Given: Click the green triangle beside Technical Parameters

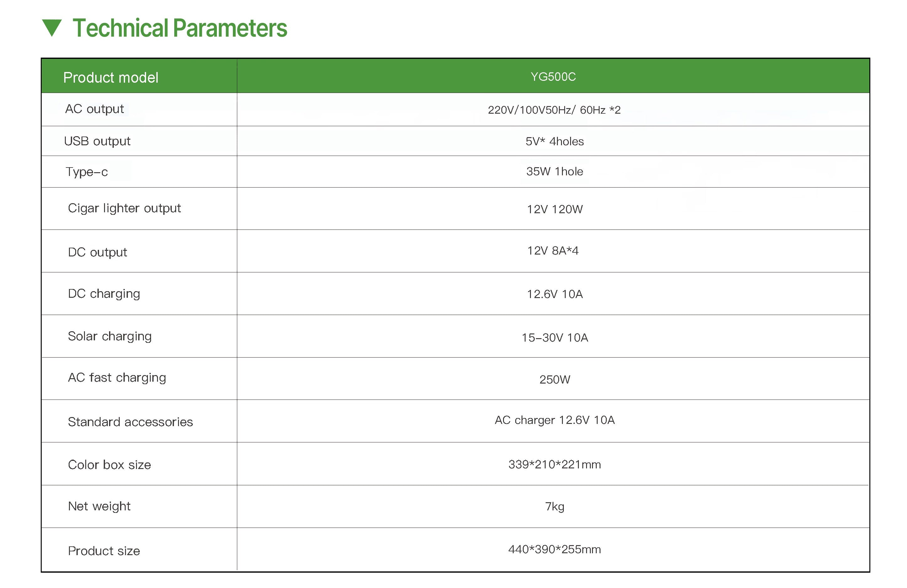Looking at the screenshot, I should point(52,28).
